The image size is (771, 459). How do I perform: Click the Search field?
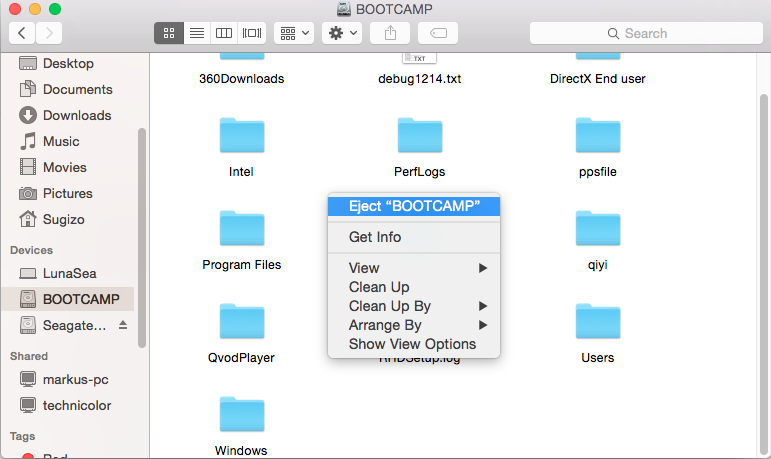(646, 33)
